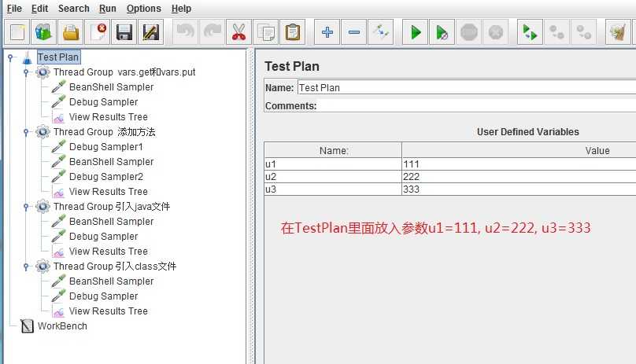Open the Help menu
The width and height of the screenshot is (636, 364).
tap(181, 9)
